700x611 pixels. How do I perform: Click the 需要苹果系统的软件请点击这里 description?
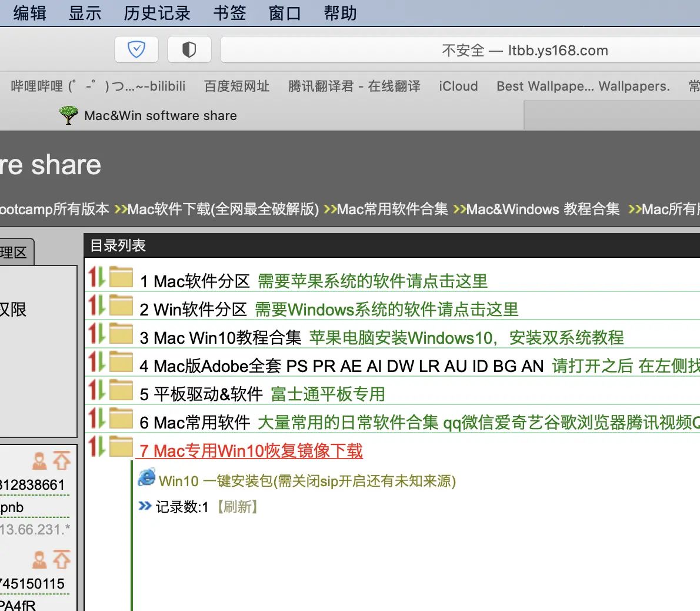pyautogui.click(x=373, y=281)
